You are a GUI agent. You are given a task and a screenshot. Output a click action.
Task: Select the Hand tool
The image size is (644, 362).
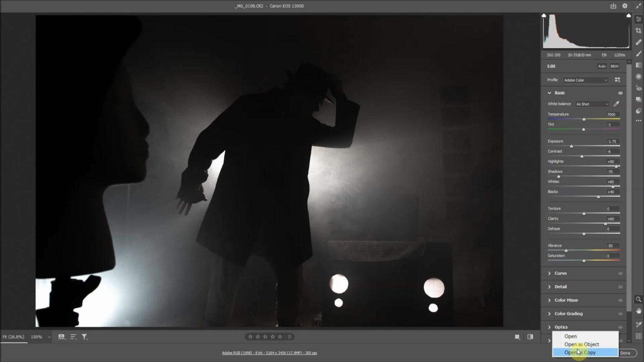pyautogui.click(x=638, y=311)
